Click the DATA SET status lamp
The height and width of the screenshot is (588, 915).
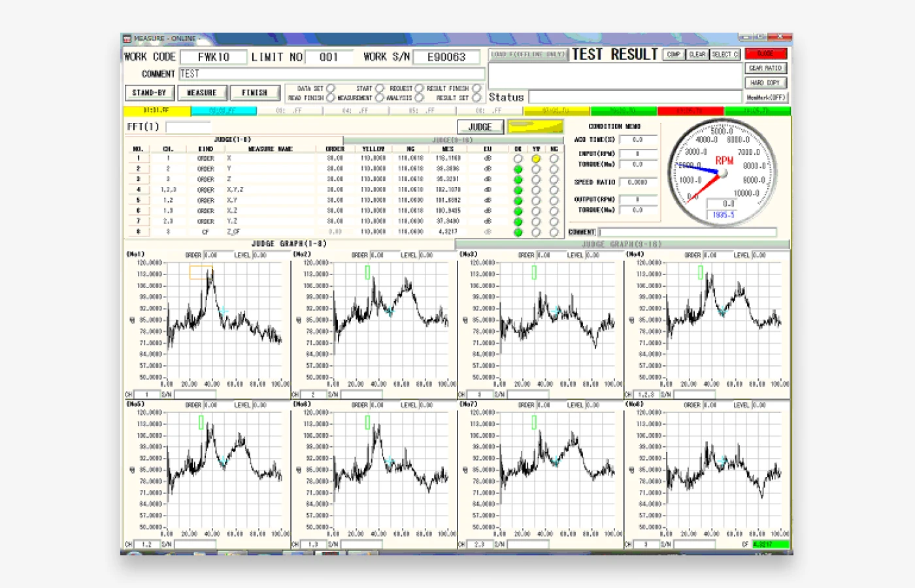(x=331, y=88)
